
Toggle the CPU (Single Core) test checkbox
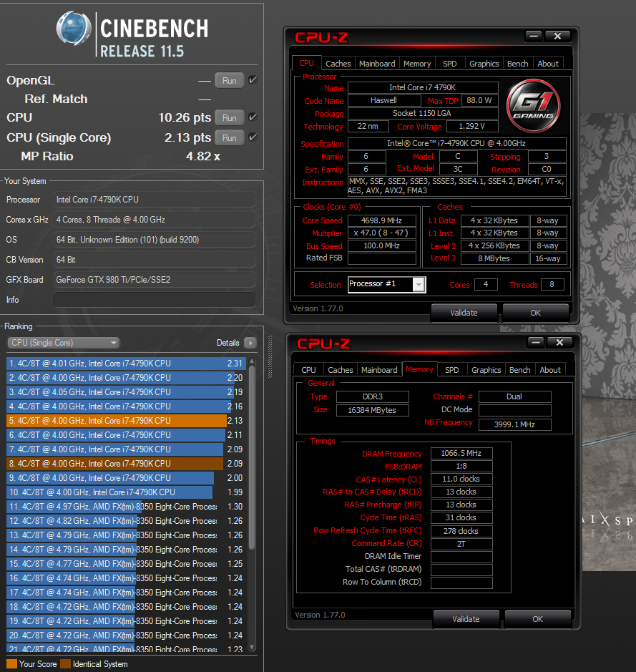click(253, 137)
